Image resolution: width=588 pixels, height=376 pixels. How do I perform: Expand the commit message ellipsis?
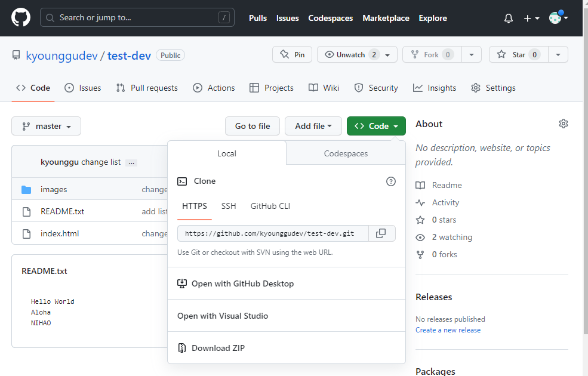pos(131,163)
